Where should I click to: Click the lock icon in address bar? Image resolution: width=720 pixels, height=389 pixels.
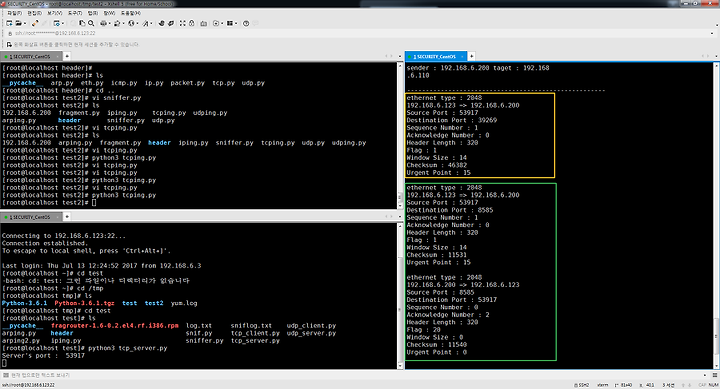pyautogui.click(x=10, y=34)
